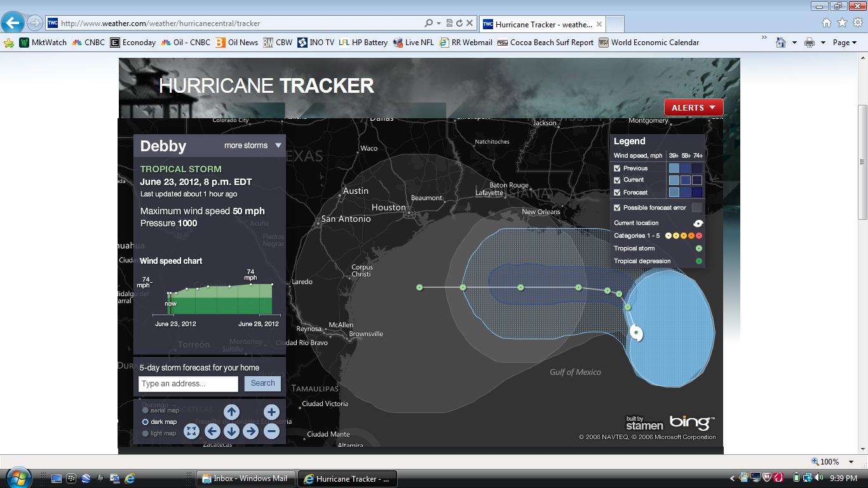The width and height of the screenshot is (868, 488).
Task: Click the Stop loading X icon
Action: 470,24
